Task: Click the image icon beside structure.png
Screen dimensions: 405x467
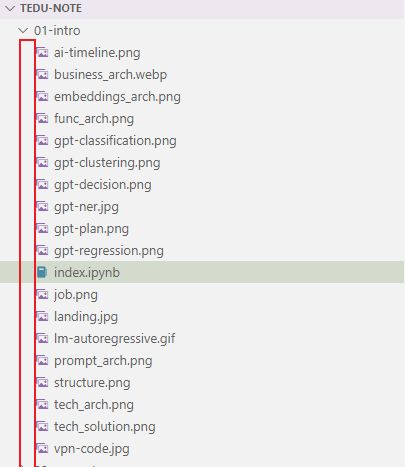Action: (x=42, y=382)
